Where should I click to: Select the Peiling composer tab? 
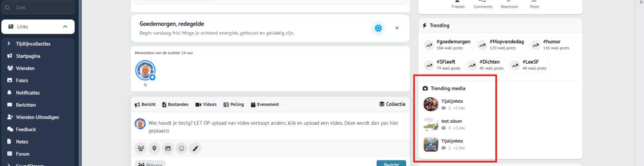point(234,105)
